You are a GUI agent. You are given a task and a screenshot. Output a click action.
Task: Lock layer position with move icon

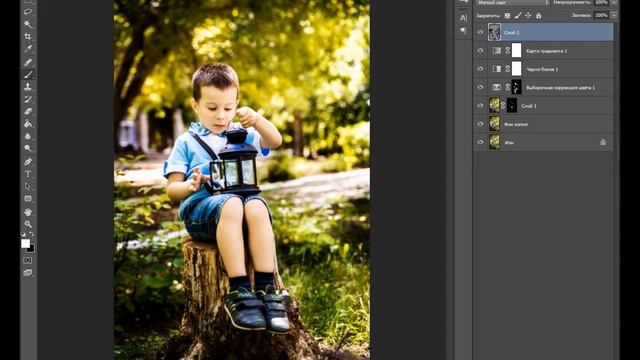pos(528,16)
